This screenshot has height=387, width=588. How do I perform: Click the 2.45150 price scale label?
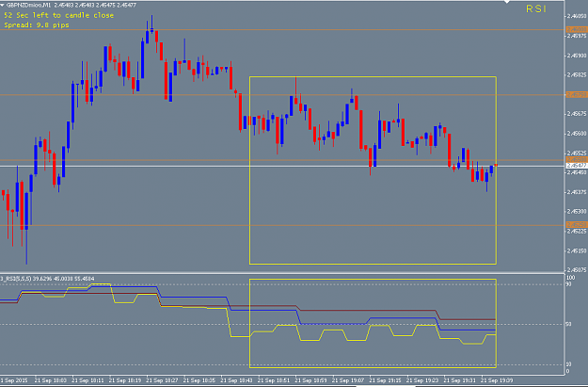coord(577,250)
